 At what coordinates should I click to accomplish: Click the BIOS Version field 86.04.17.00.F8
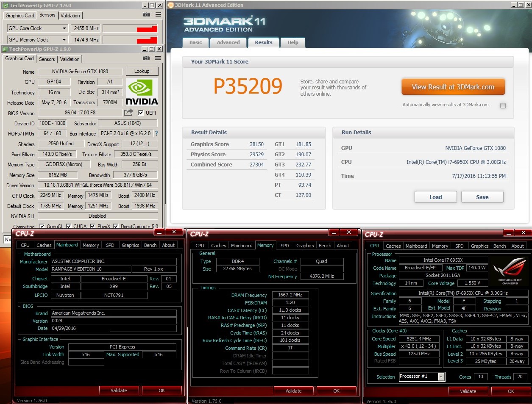coord(80,113)
